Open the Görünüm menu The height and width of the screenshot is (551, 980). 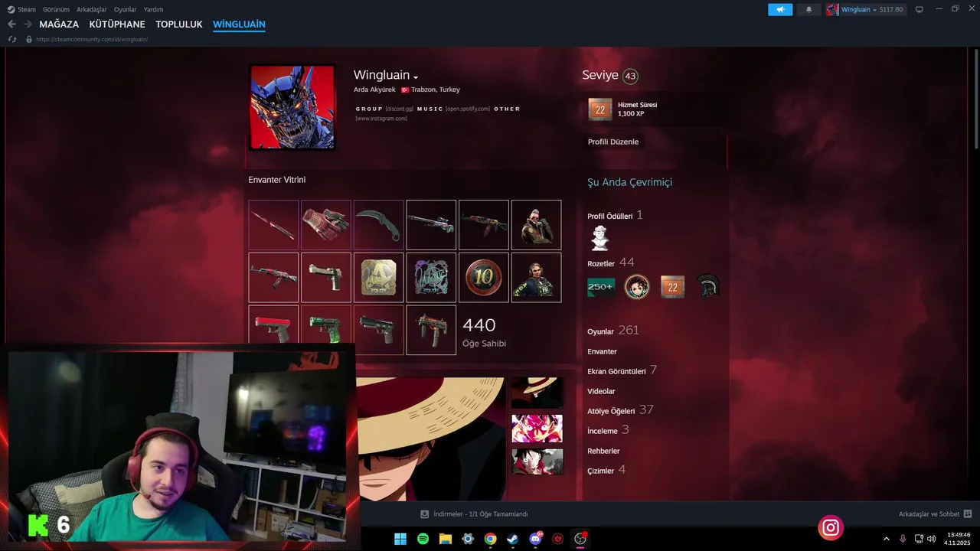(56, 10)
